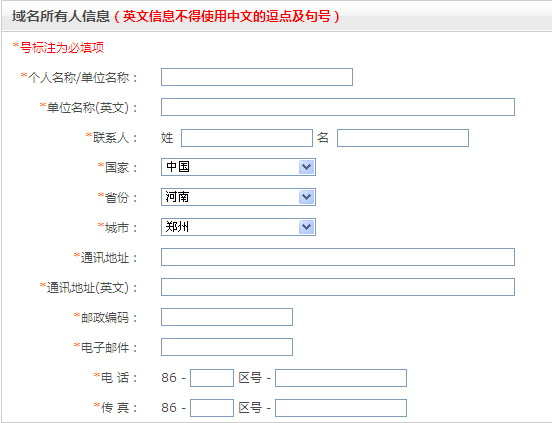
Task: Click the 通讯地址 input field
Action: click(x=338, y=257)
